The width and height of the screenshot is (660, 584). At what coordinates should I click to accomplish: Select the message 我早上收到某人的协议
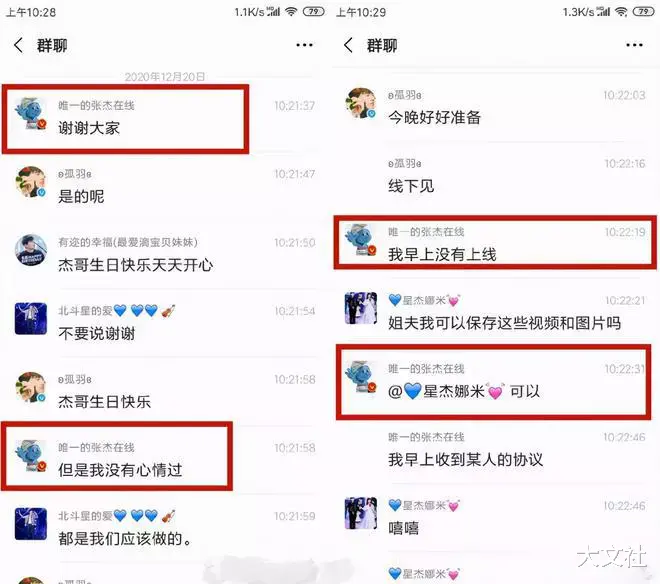pyautogui.click(x=466, y=460)
